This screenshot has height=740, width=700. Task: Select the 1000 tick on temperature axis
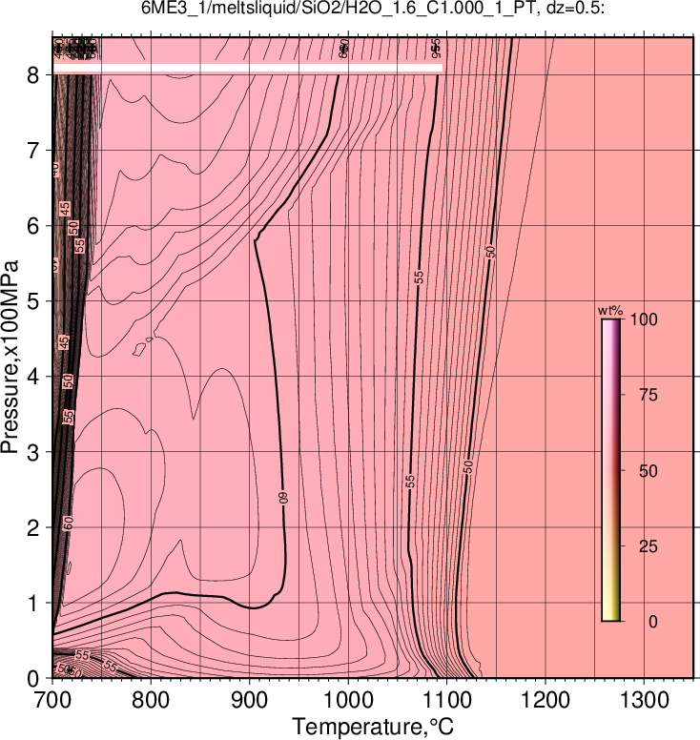[348, 700]
